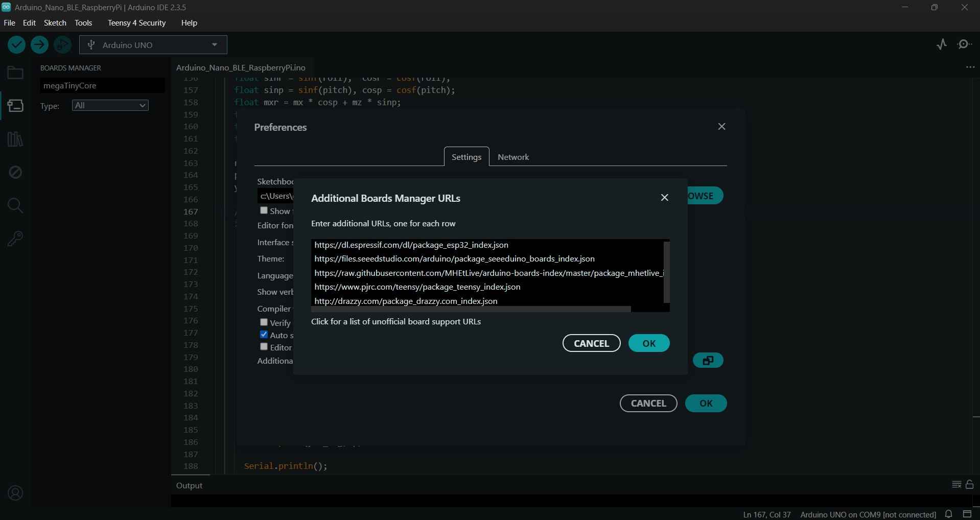980x520 pixels.
Task: Select the Boards Manager sidebar icon
Action: point(15,106)
